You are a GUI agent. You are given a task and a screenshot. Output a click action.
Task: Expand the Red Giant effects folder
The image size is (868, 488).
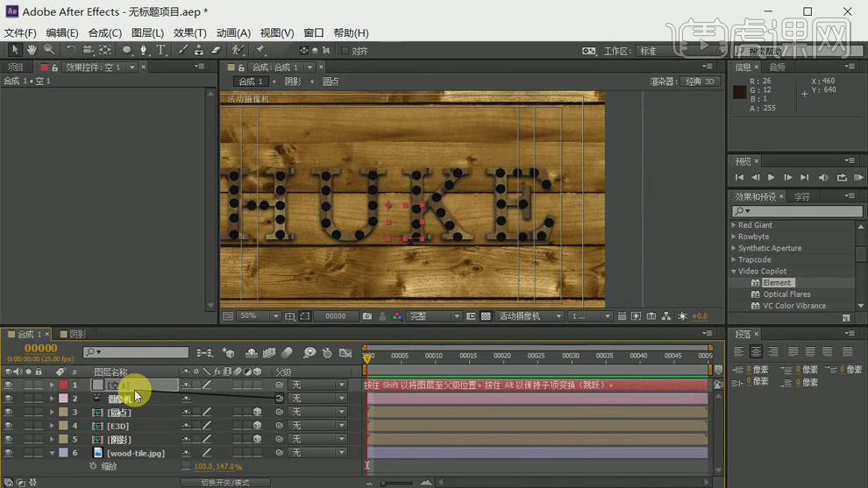click(x=734, y=225)
